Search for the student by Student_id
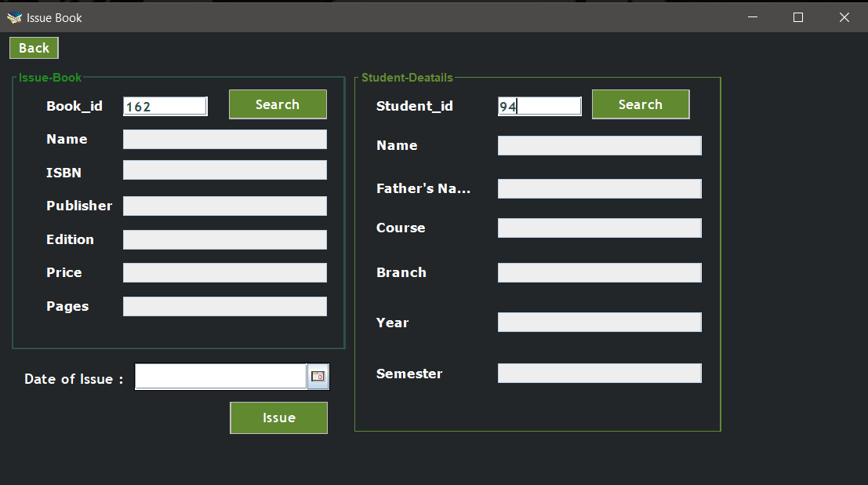 point(641,104)
